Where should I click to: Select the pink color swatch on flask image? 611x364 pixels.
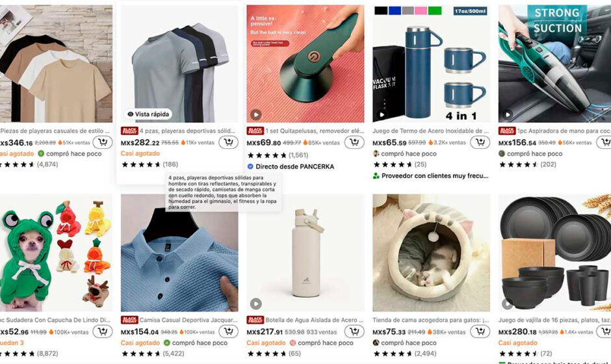[x=421, y=11]
